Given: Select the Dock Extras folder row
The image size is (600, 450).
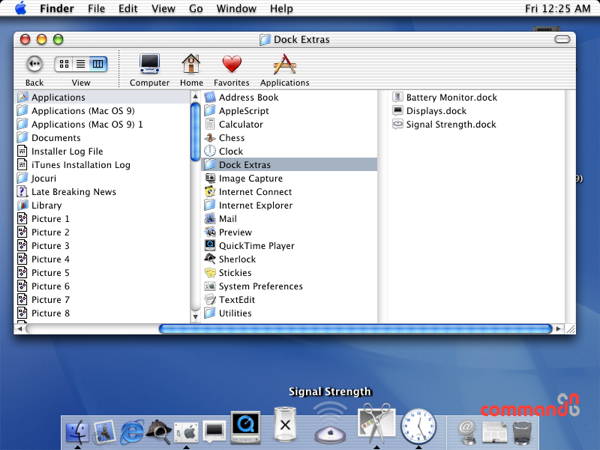Looking at the screenshot, I should [x=289, y=165].
